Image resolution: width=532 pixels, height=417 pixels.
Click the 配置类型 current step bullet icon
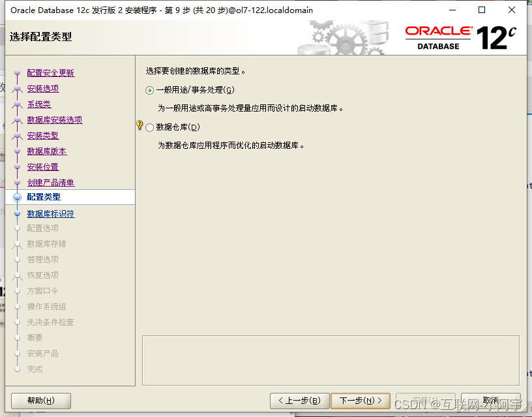pos(17,197)
